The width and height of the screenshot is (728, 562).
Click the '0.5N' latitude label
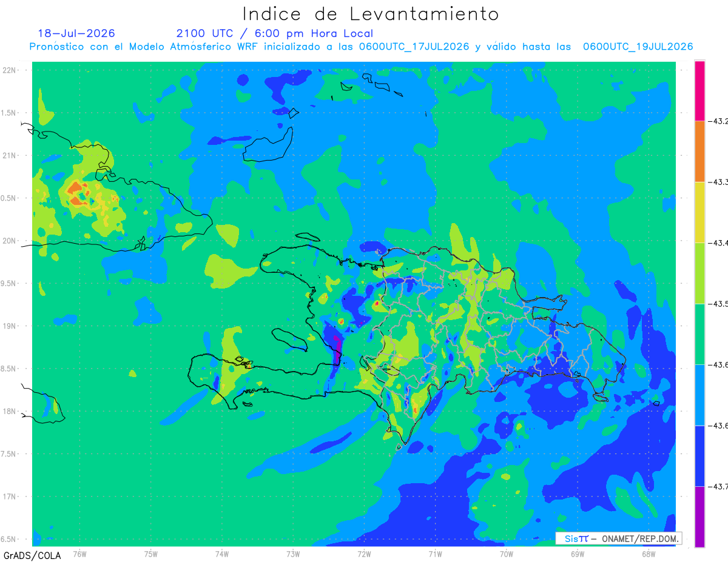[x=8, y=198]
